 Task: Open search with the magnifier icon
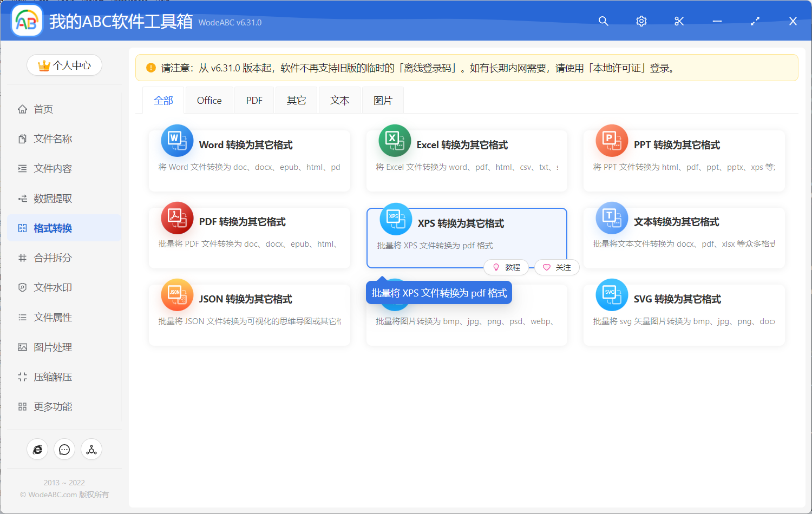(603, 21)
